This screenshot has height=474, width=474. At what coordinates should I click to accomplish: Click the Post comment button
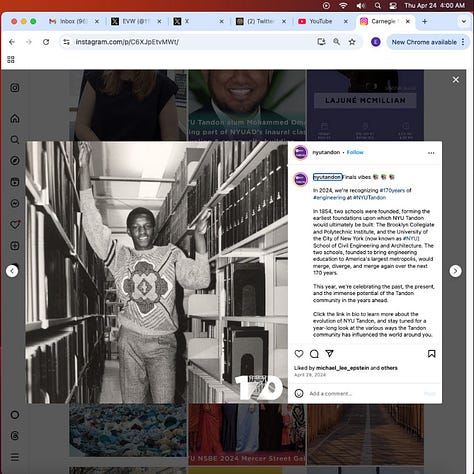[x=430, y=394]
